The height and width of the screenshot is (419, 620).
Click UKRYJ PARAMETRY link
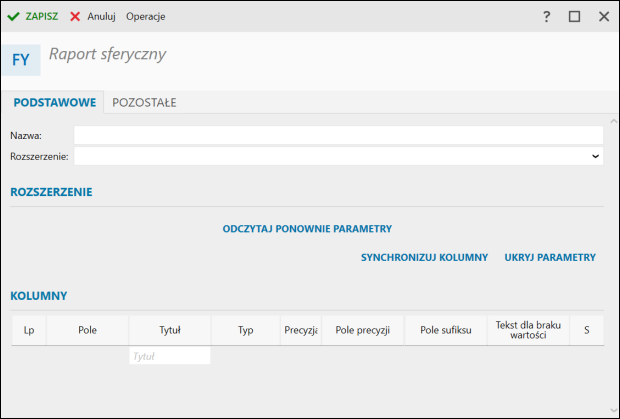pos(550,257)
